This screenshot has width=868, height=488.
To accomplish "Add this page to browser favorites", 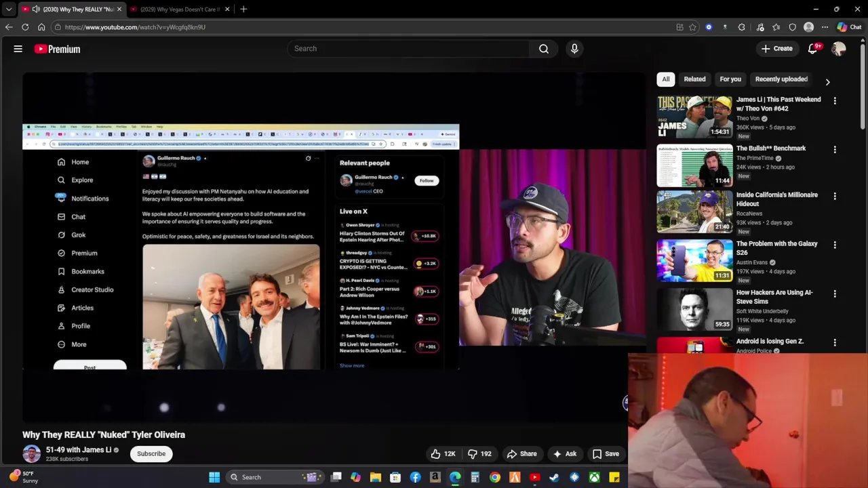I will (692, 27).
